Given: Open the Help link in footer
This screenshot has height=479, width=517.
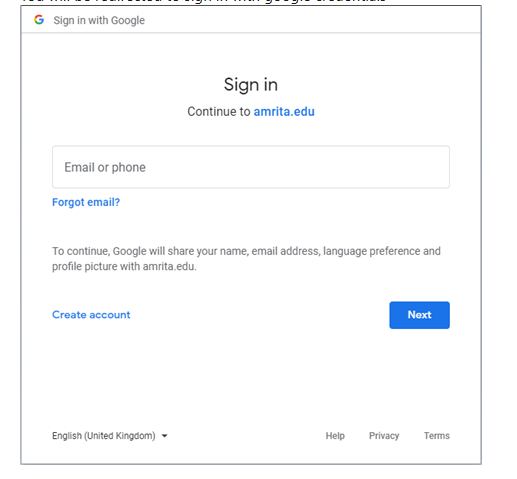Looking at the screenshot, I should (335, 436).
